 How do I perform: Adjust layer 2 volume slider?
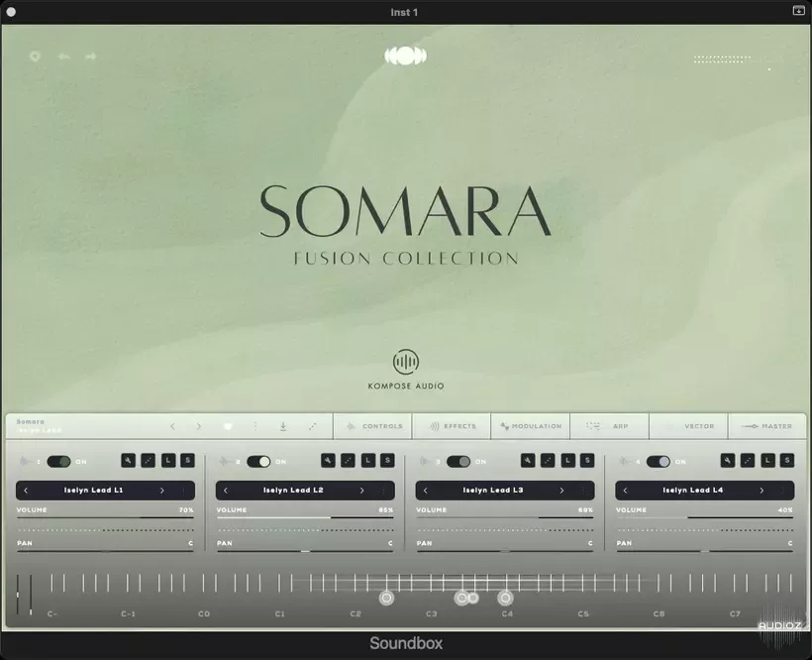[x=305, y=517]
